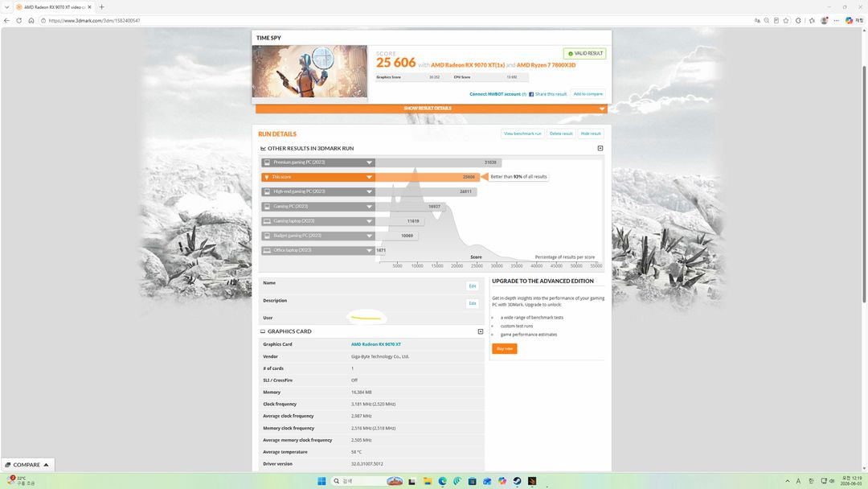Expand Gaming PC (2023) dropdown
This screenshot has width=868, height=489.
[x=369, y=207]
